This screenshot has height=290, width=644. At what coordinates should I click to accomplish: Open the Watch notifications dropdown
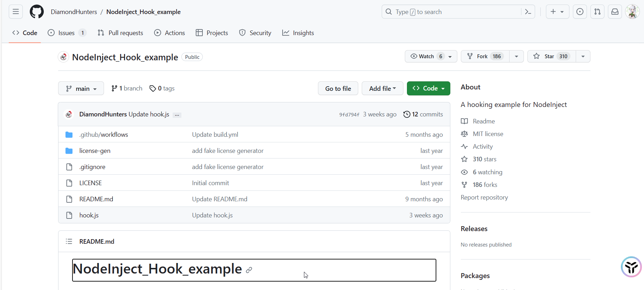click(x=431, y=56)
